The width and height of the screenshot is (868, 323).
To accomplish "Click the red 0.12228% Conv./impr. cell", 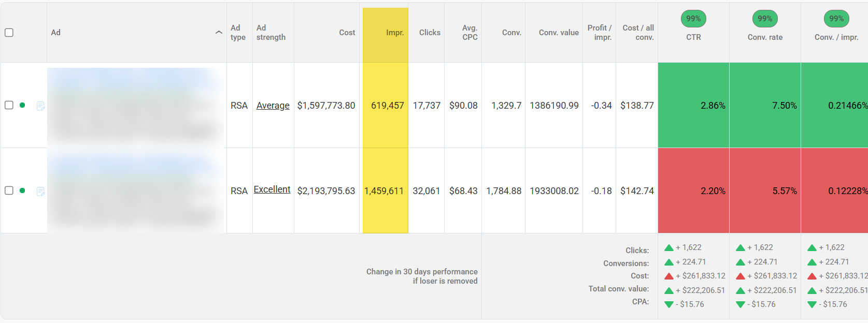I will 835,190.
